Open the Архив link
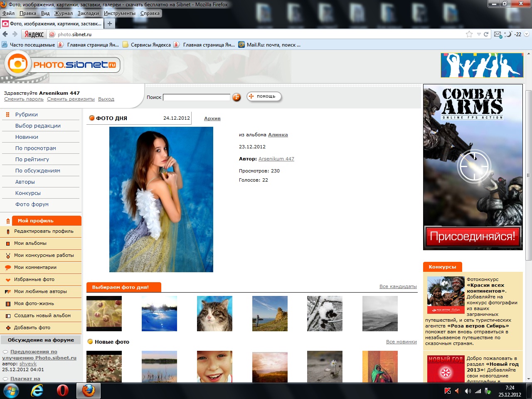Screen dimensions: 532x399 (212, 119)
